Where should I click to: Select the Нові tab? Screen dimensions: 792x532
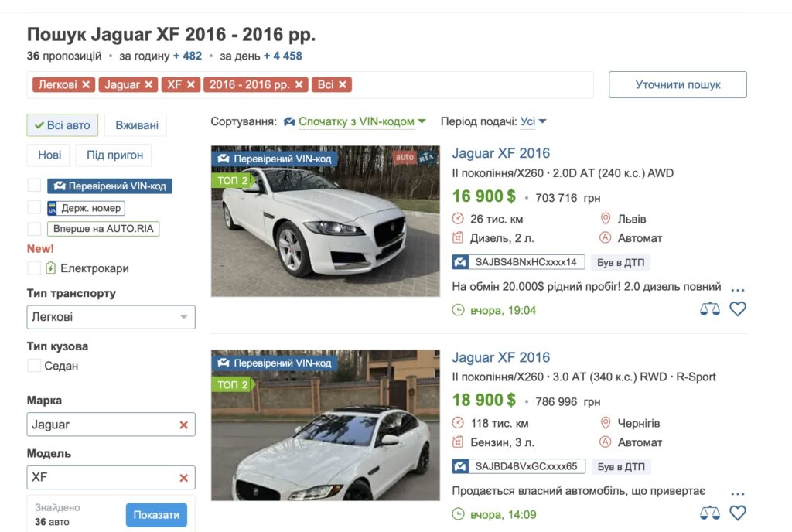(49, 155)
